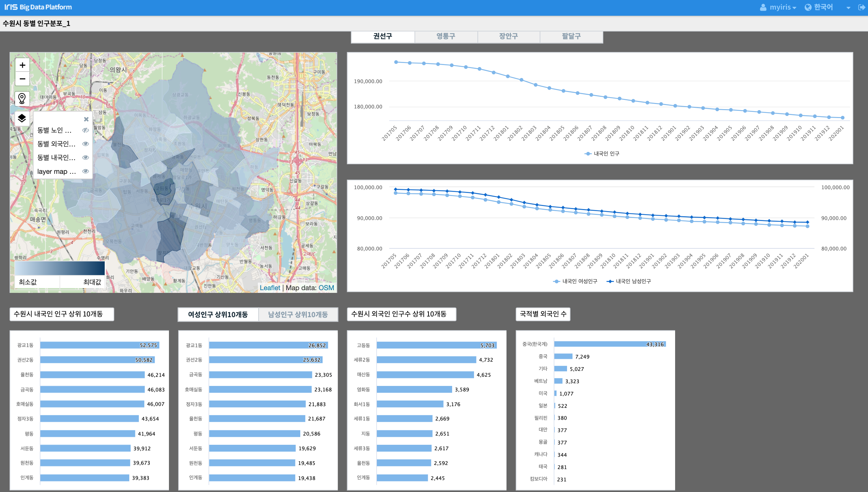Viewport: 868px width, 492px height.
Task: Click 동별 내국인 layer name
Action: click(x=56, y=157)
